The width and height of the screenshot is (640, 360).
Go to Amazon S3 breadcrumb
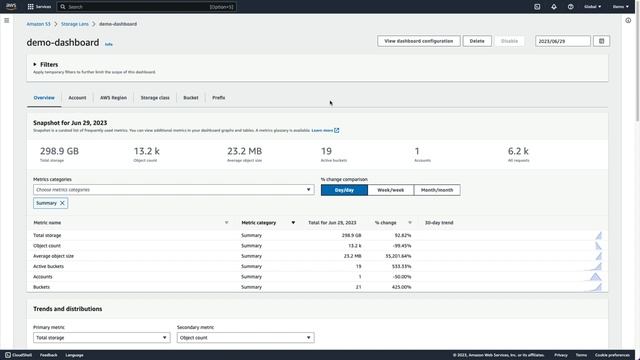38,24
